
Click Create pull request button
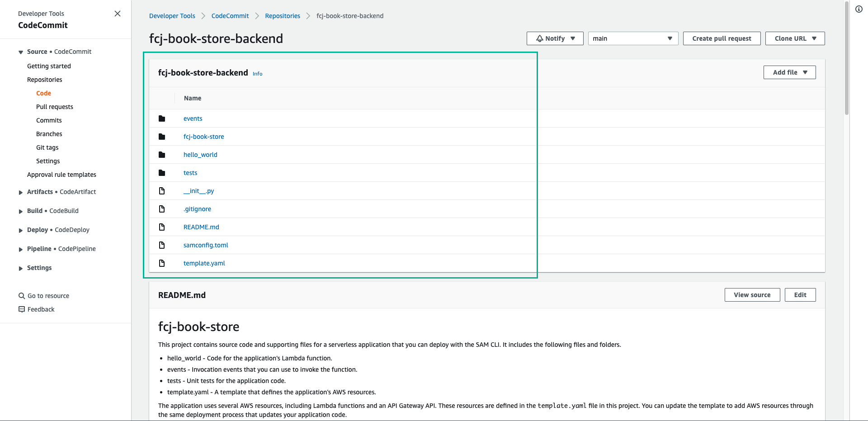pyautogui.click(x=722, y=38)
